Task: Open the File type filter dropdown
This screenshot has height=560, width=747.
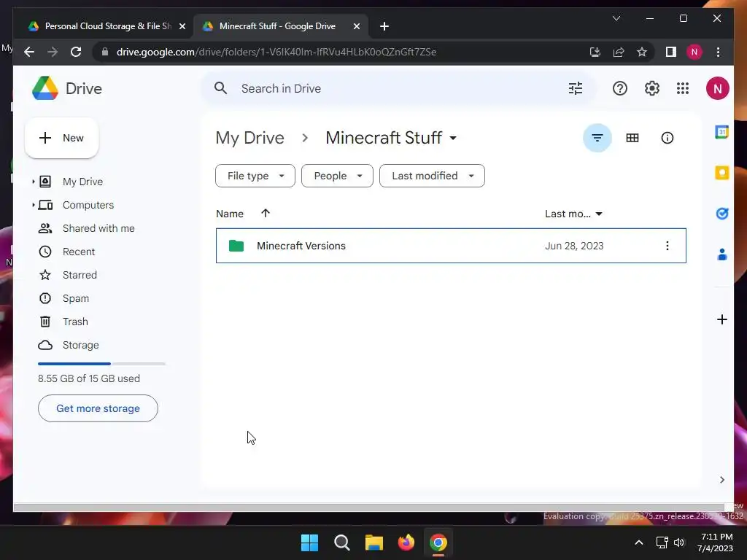Action: tap(255, 176)
